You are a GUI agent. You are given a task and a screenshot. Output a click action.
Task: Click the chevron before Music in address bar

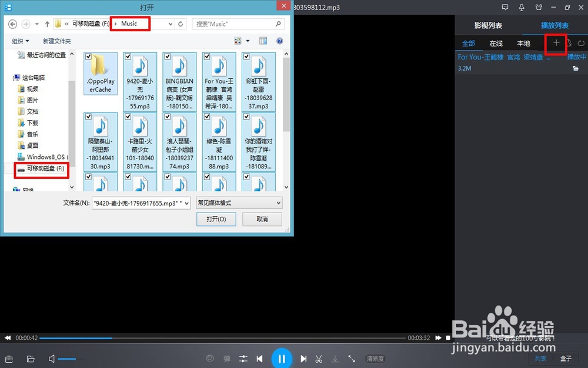(116, 24)
